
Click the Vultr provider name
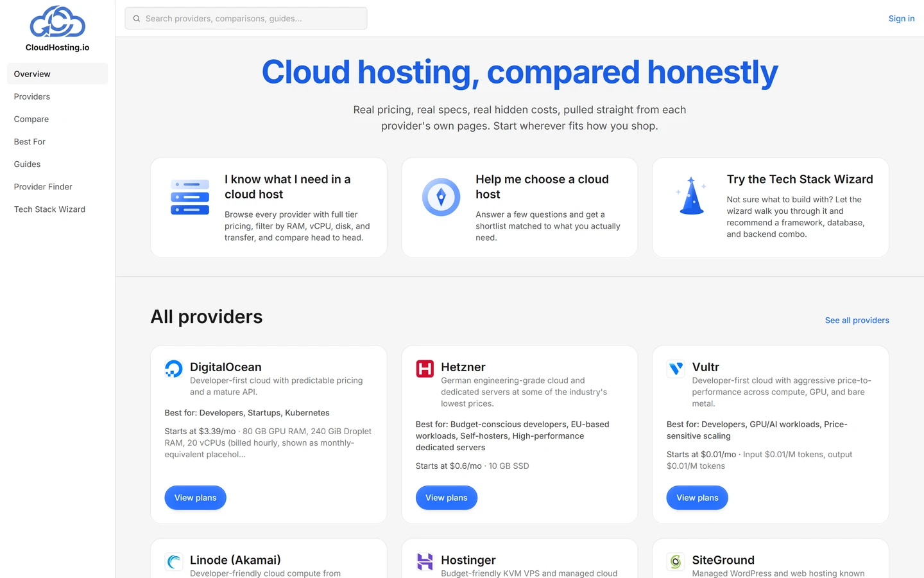tap(705, 367)
